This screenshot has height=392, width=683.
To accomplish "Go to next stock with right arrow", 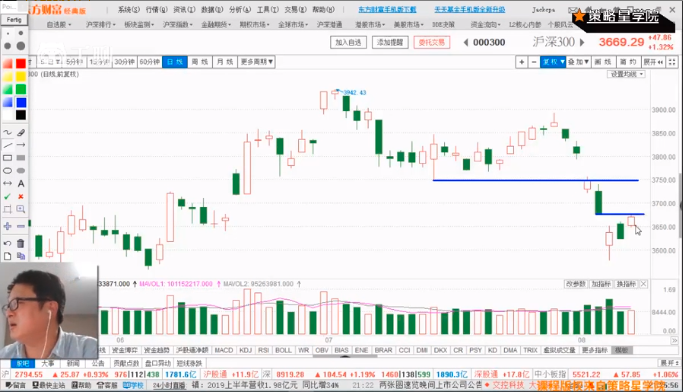I will point(582,42).
